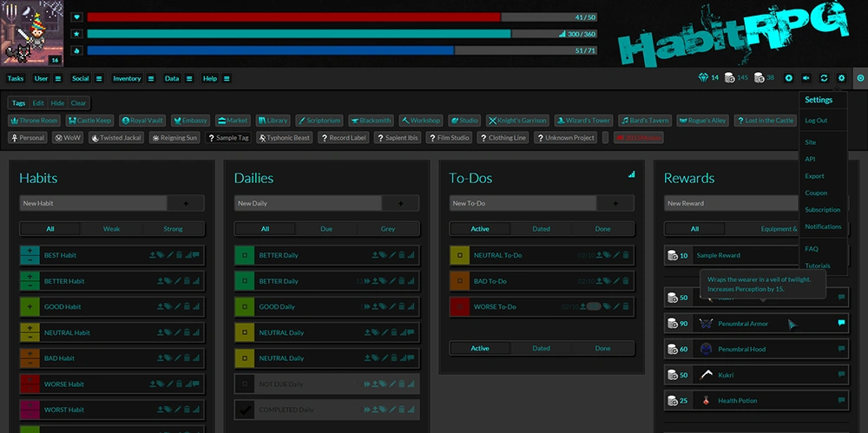The height and width of the screenshot is (433, 868).
Task: Click the Hide tags button
Action: [x=57, y=103]
